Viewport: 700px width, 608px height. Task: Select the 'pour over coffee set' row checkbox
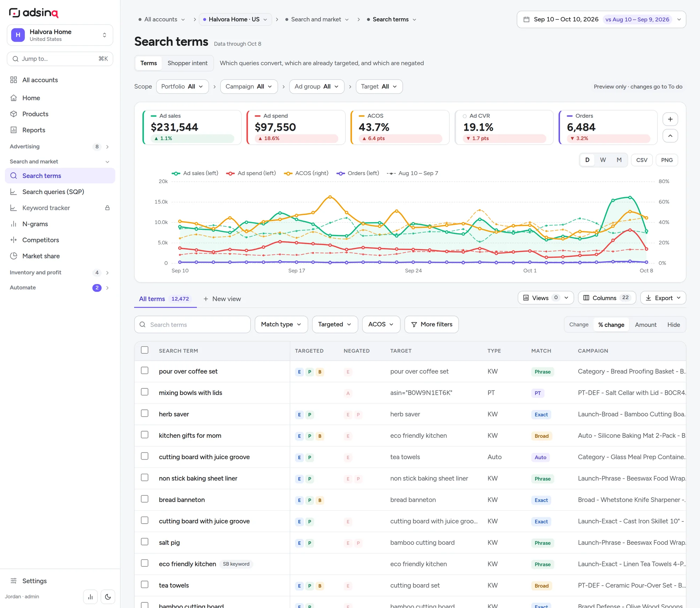coord(145,371)
